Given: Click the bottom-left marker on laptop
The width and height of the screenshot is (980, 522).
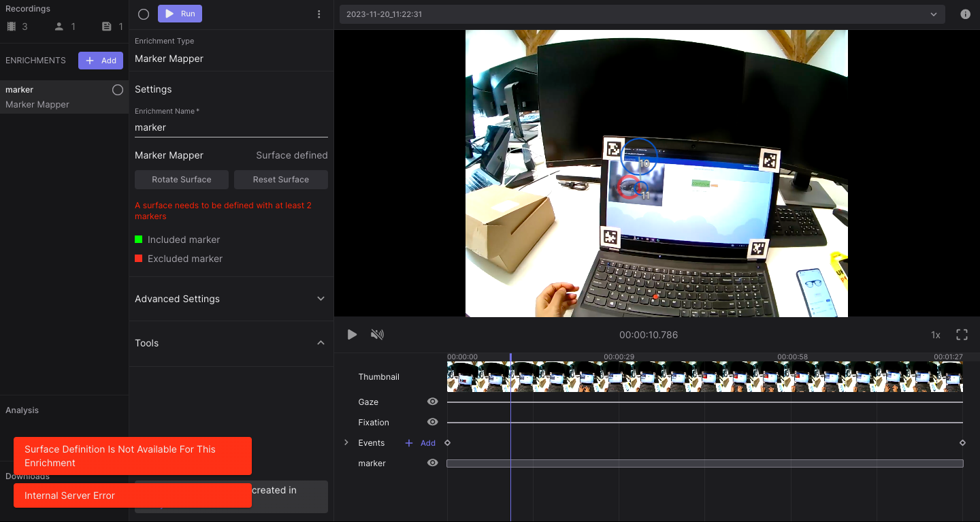Looking at the screenshot, I should [x=610, y=238].
